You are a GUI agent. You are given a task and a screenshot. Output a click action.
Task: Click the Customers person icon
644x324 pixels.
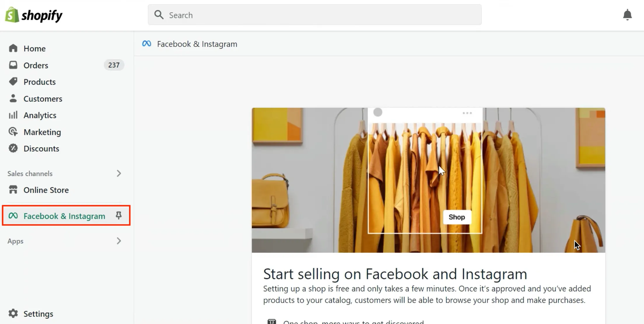click(13, 98)
